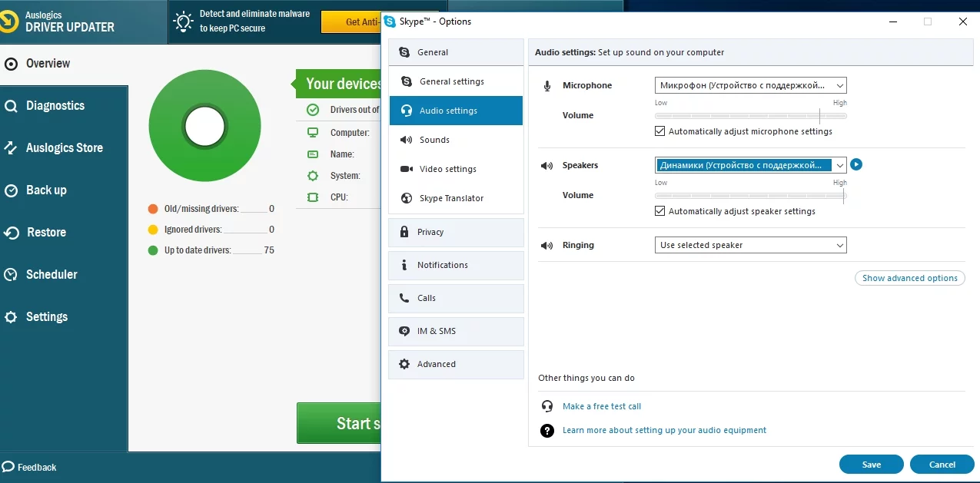
Task: Click the microphone icon beside Microphone label
Action: 547,86
